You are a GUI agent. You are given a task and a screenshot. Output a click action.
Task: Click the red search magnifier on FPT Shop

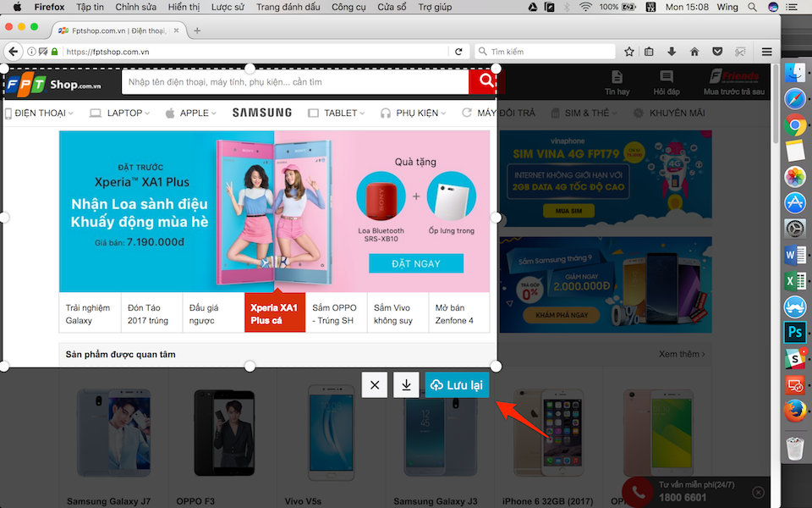486,80
